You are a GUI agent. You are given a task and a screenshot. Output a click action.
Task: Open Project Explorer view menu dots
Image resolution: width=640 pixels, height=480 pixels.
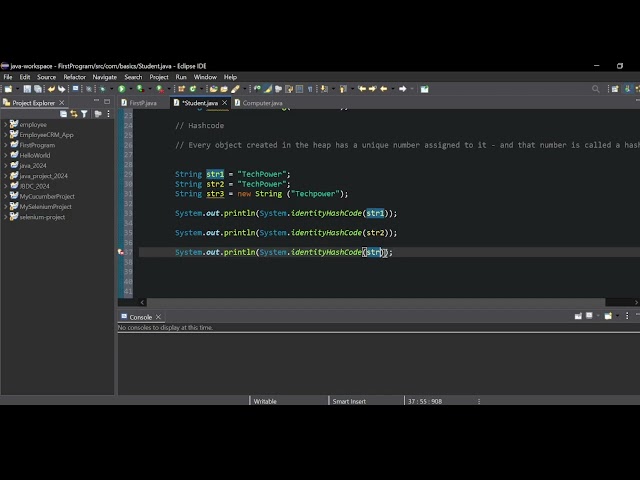108,114
